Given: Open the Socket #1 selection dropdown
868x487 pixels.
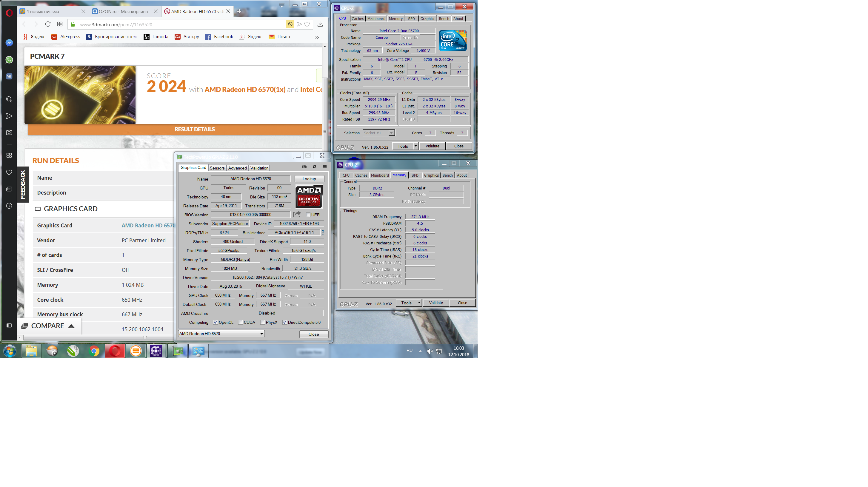Looking at the screenshot, I should 378,133.
